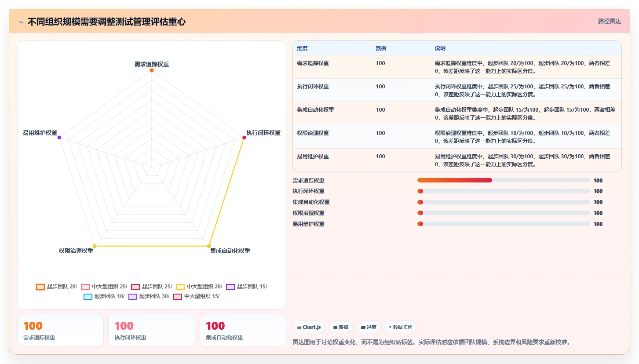
Task: Click the 数据 column header
Action: tap(381, 48)
